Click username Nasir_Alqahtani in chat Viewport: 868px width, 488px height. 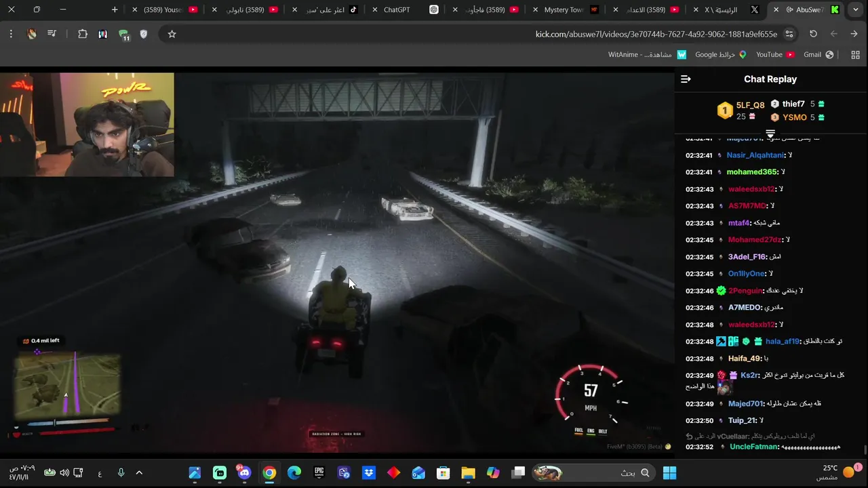pos(755,155)
